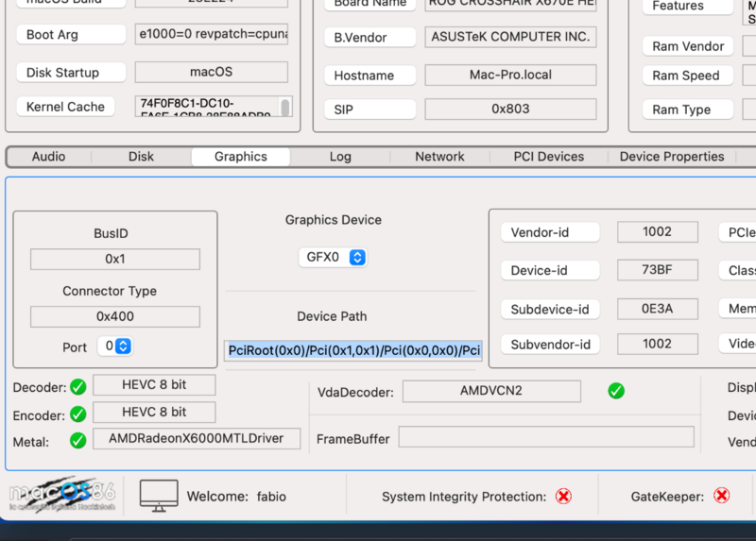Click the Disk Startup label button
Screen dimensions: 756x541
click(x=72, y=73)
